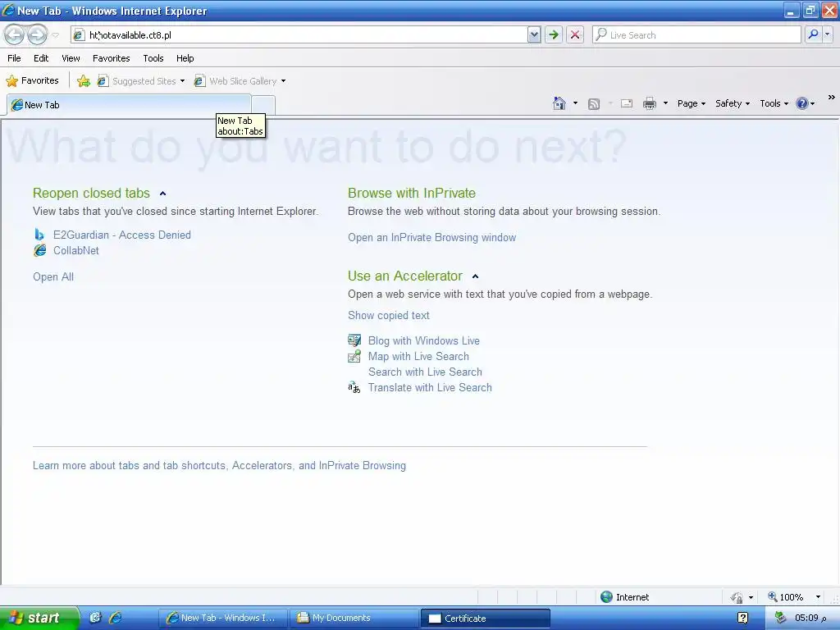Click the Print icon
This screenshot has width=840, height=630.
pos(650,103)
